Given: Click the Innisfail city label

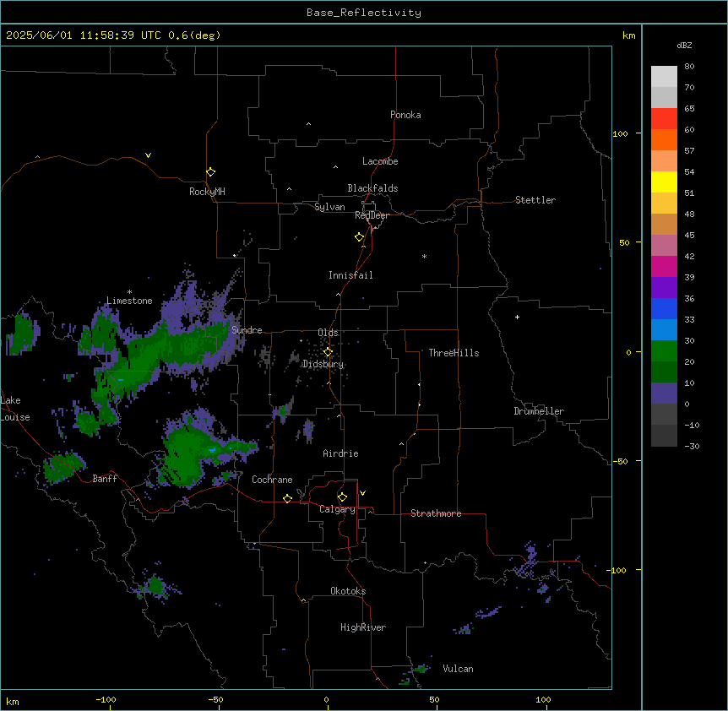Looking at the screenshot, I should tap(350, 275).
